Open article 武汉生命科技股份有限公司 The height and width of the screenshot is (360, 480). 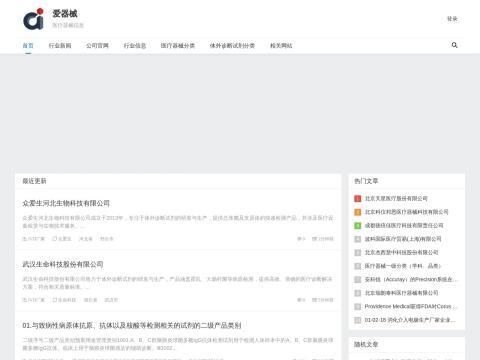(x=63, y=264)
